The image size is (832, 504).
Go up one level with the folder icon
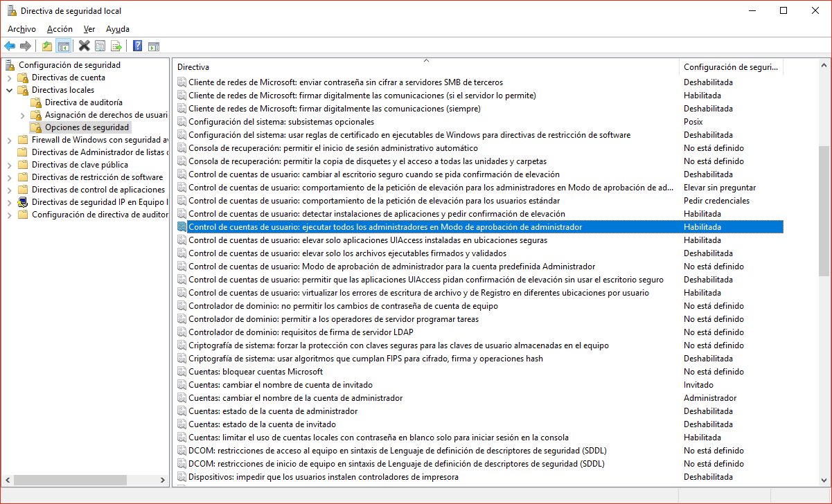pos(47,46)
